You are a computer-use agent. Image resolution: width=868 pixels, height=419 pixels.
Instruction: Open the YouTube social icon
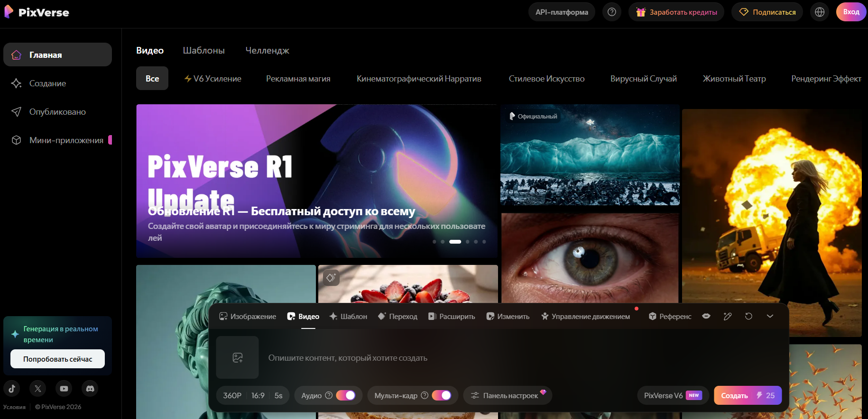click(x=64, y=389)
